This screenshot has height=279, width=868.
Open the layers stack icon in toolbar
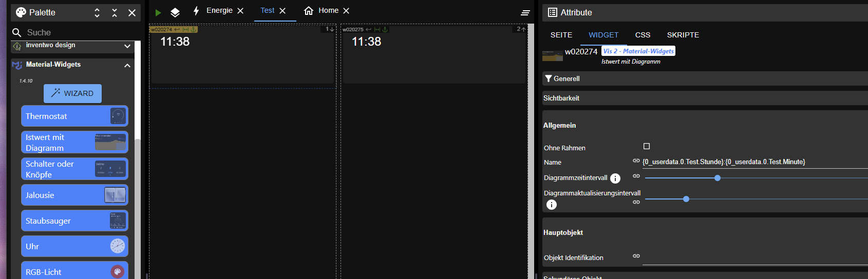click(175, 12)
